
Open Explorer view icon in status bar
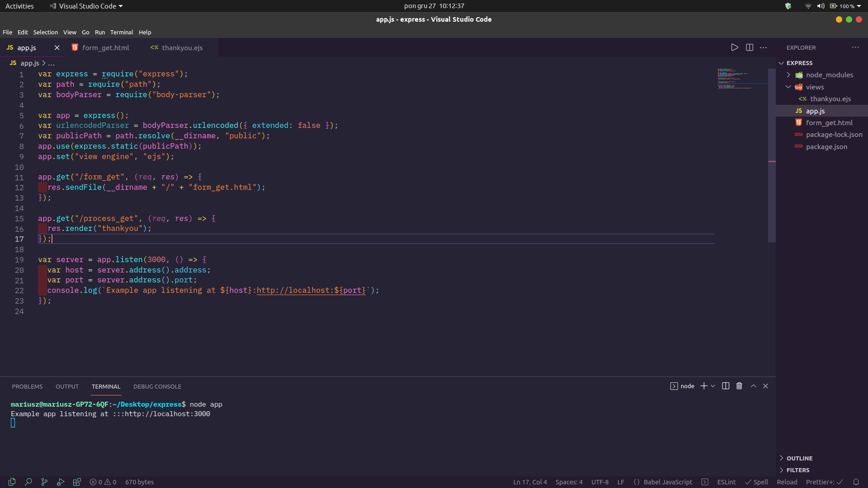pos(12,482)
